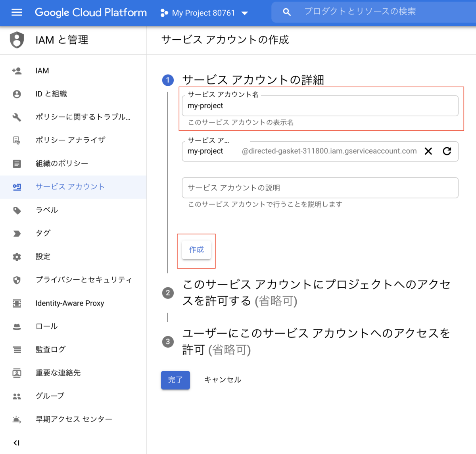
Task: Collapse the sidebar with the bottom arrow
Action: (x=16, y=443)
